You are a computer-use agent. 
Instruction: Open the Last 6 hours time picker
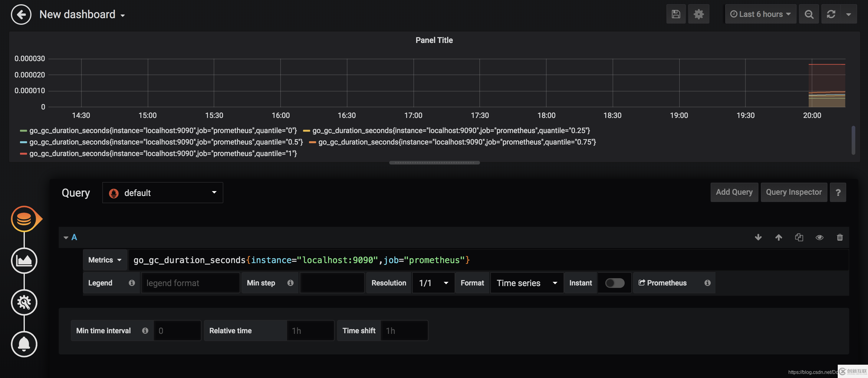pos(760,14)
